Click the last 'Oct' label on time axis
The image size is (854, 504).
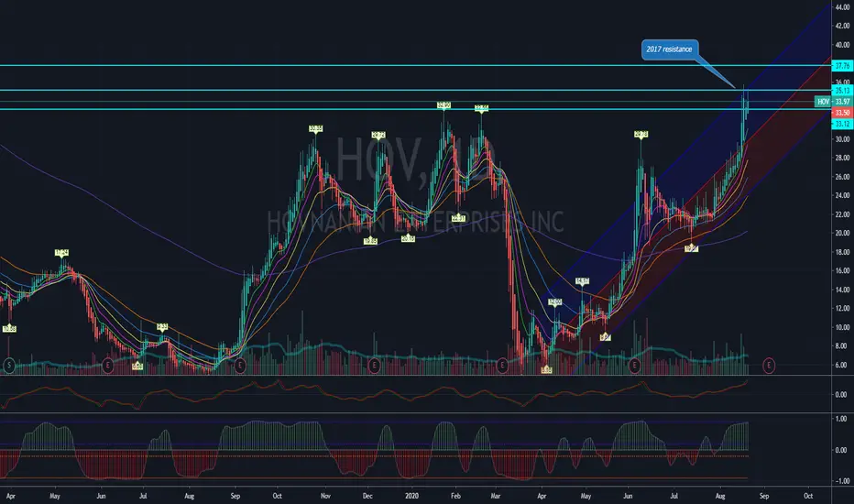coord(808,497)
